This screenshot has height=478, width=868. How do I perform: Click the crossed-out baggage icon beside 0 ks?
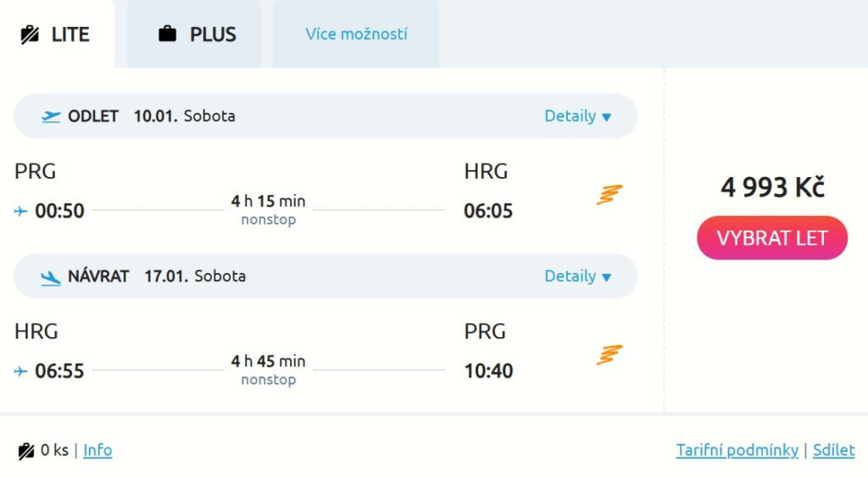click(x=26, y=451)
